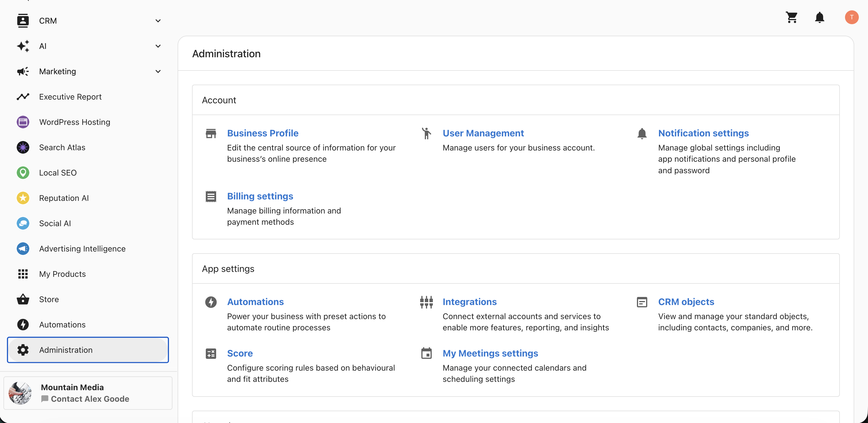Open My Products in sidebar
The image size is (868, 423).
pos(88,274)
